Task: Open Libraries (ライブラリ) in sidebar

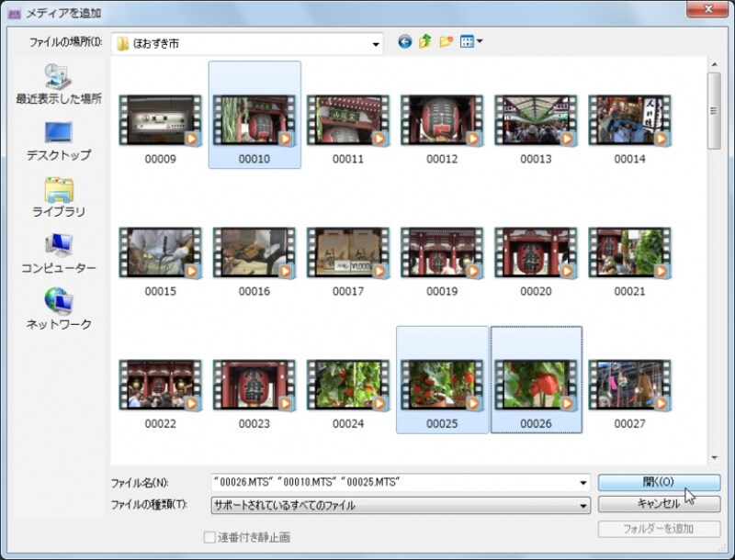Action: (x=58, y=197)
